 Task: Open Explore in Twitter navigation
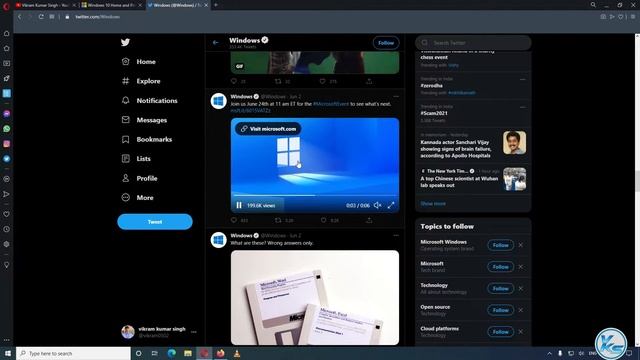coord(141,81)
